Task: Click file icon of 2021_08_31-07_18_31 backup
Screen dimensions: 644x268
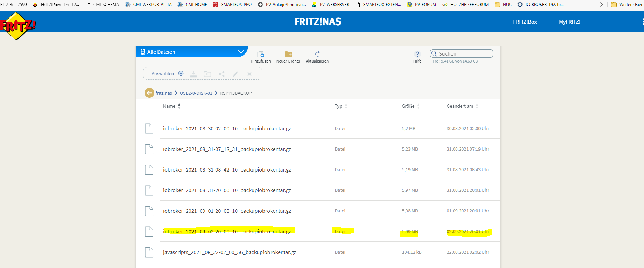Action: [x=149, y=149]
